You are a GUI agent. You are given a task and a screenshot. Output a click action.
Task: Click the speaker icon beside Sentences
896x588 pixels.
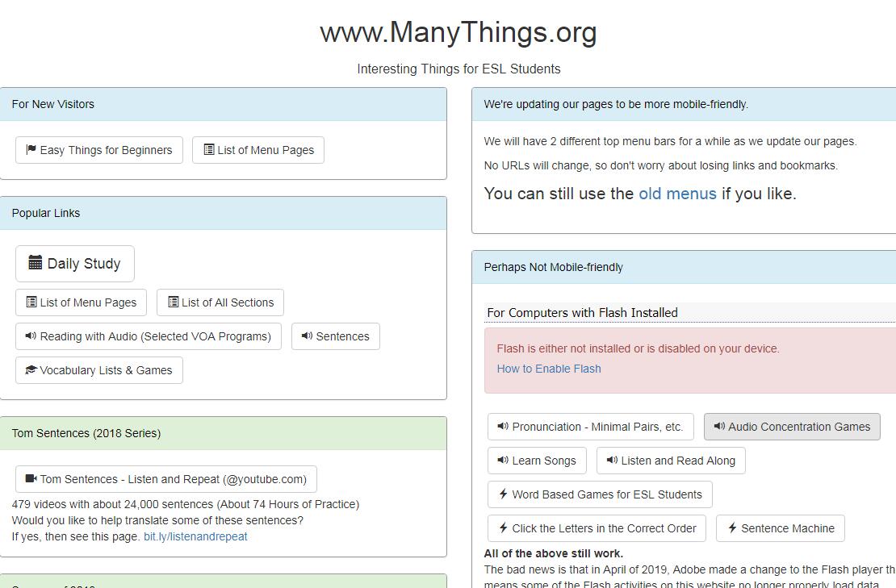[x=307, y=336]
